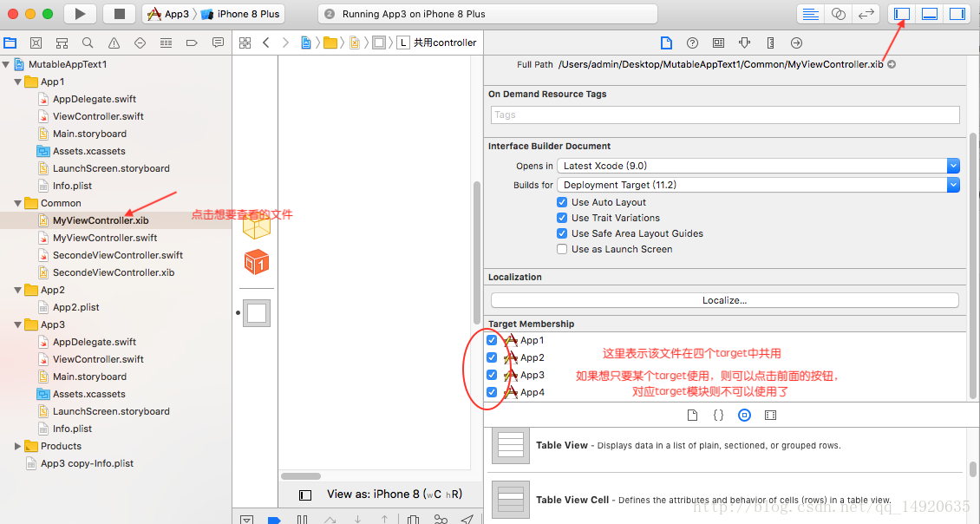
Task: Choose the iPhone 8 Plus destination
Action: [240, 14]
